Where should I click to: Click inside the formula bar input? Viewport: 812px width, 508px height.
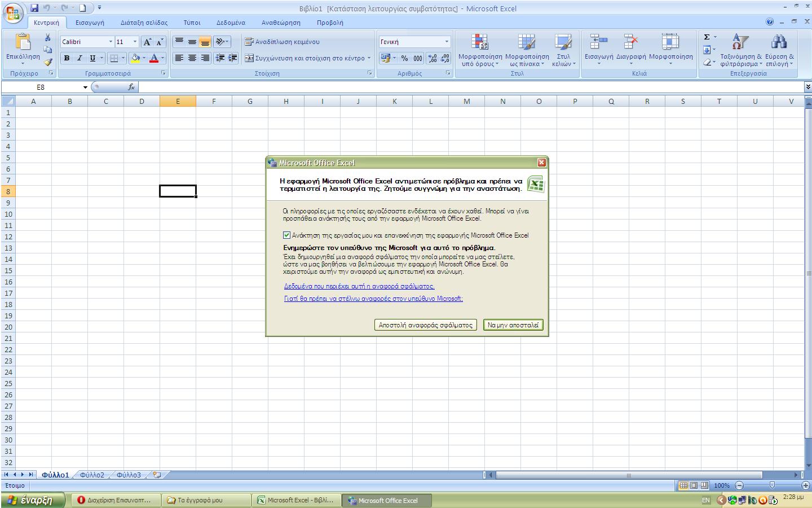471,87
